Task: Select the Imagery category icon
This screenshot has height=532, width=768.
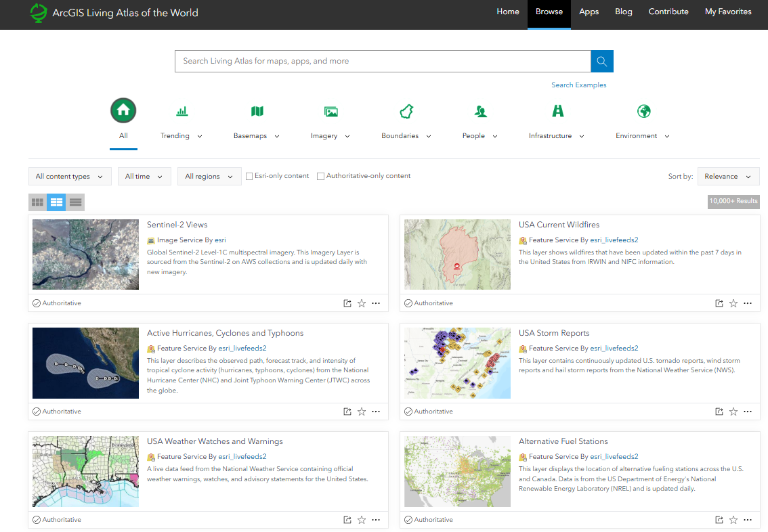Action: click(330, 111)
